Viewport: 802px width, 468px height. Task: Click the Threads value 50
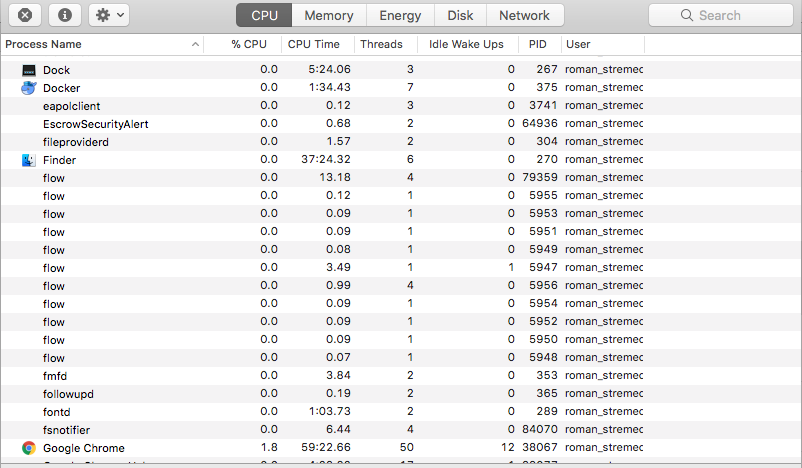point(407,447)
